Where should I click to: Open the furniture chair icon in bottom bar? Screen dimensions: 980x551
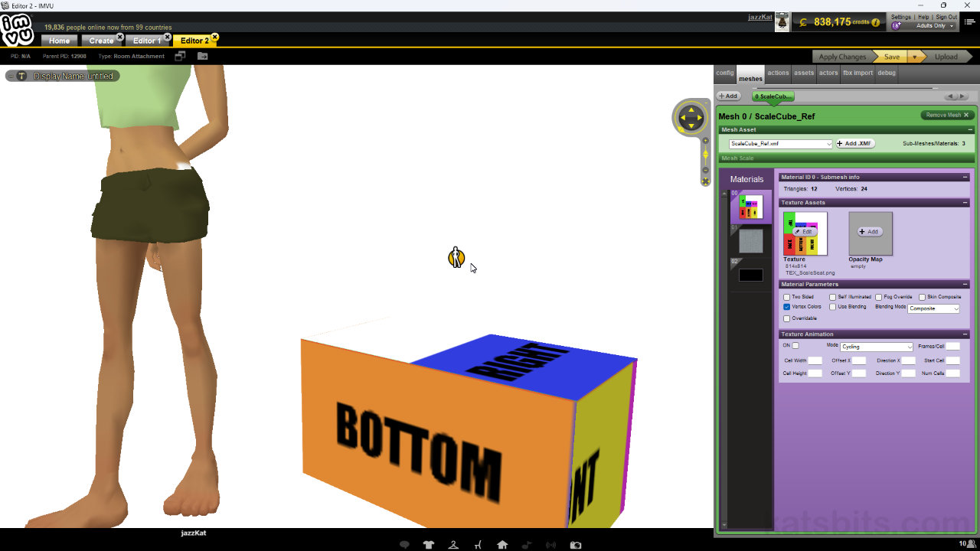coord(478,544)
